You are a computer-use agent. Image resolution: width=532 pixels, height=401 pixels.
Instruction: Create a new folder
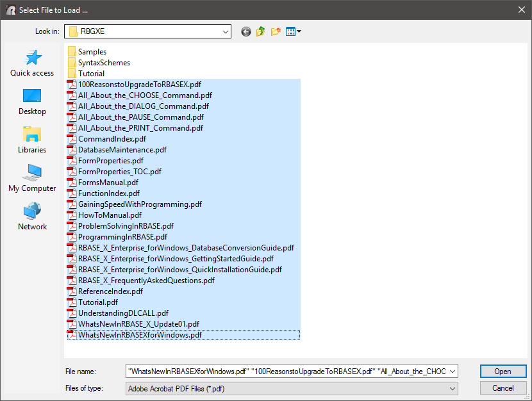pos(276,31)
